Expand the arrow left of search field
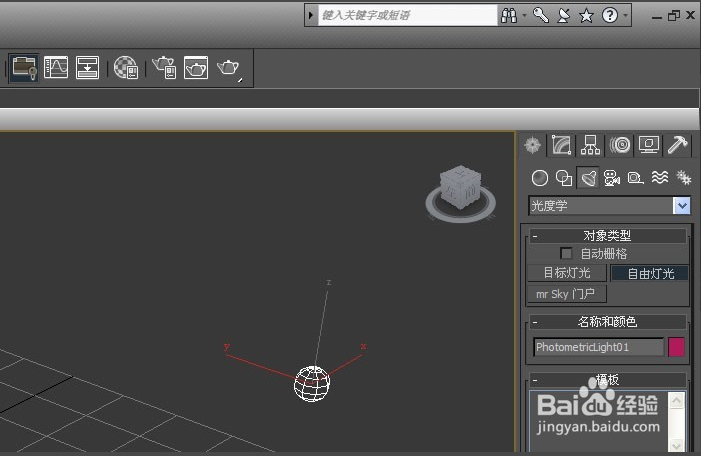Viewport: 701px width, 456px height. [x=311, y=16]
